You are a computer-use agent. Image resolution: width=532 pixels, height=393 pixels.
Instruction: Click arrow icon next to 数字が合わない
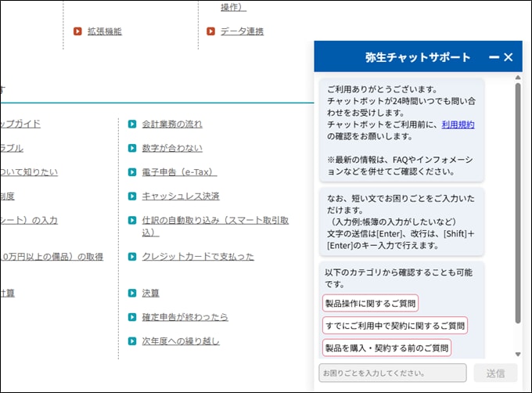point(132,148)
